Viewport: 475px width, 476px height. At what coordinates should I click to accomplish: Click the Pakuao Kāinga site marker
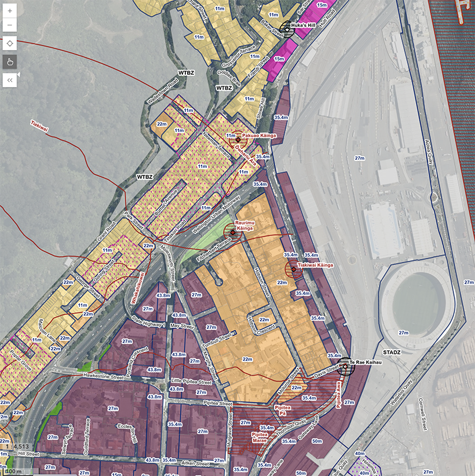click(237, 136)
